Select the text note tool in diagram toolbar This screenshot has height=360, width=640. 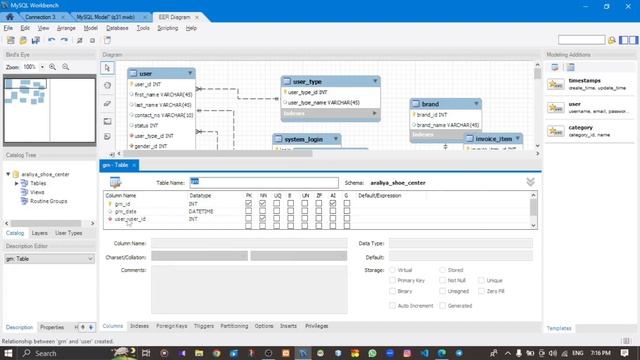point(107,136)
